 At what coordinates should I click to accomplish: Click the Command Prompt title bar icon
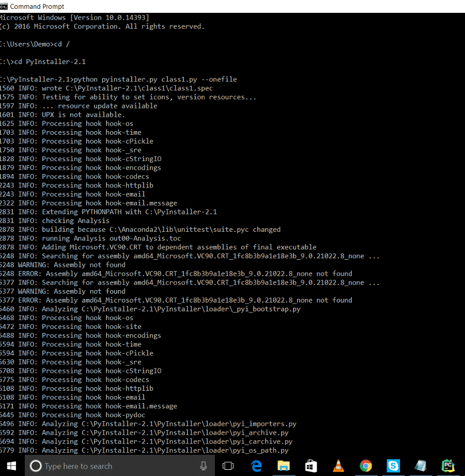[x=4, y=6]
